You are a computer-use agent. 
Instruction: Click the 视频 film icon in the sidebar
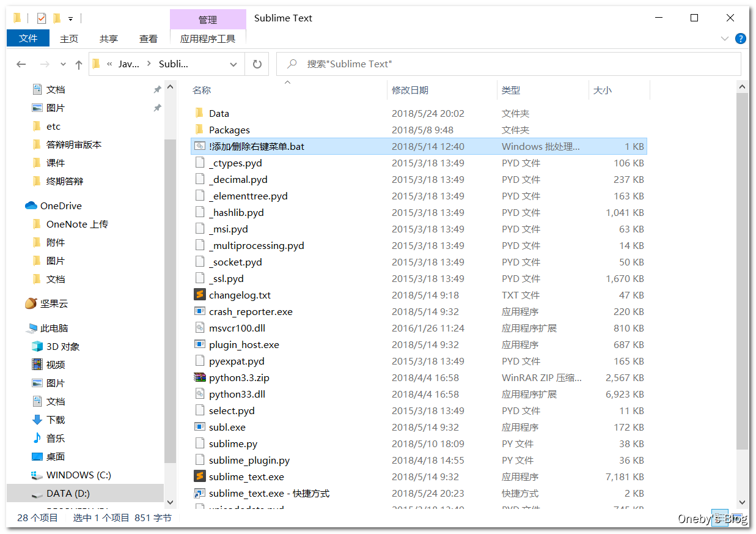coord(37,365)
